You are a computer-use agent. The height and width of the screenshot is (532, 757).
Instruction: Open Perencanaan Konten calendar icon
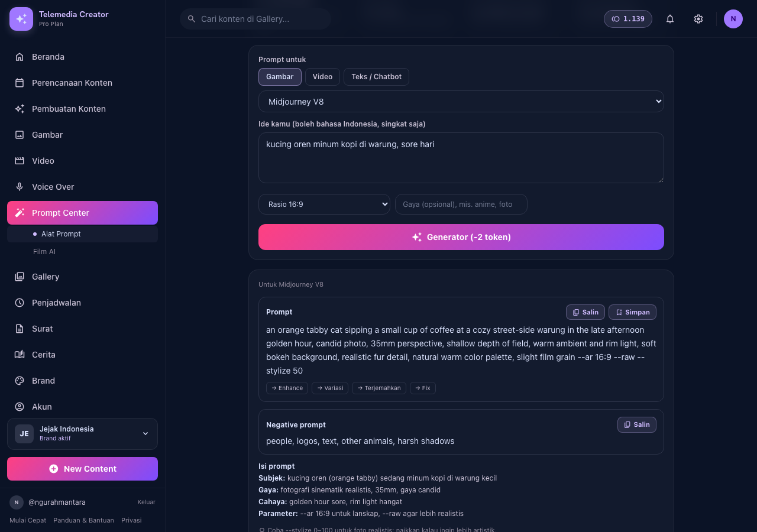tap(20, 83)
